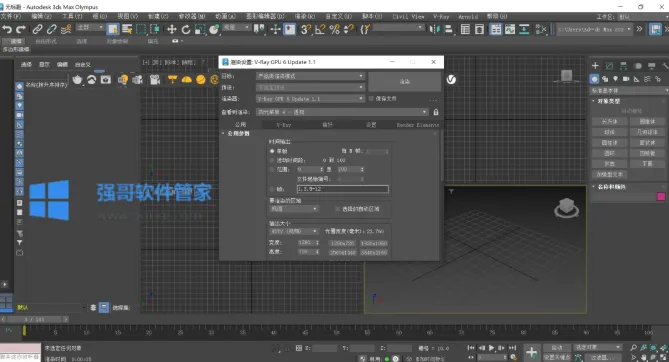This screenshot has height=362, width=669.
Task: Activate the Bind to Space Warp tool
Action: pos(66,29)
